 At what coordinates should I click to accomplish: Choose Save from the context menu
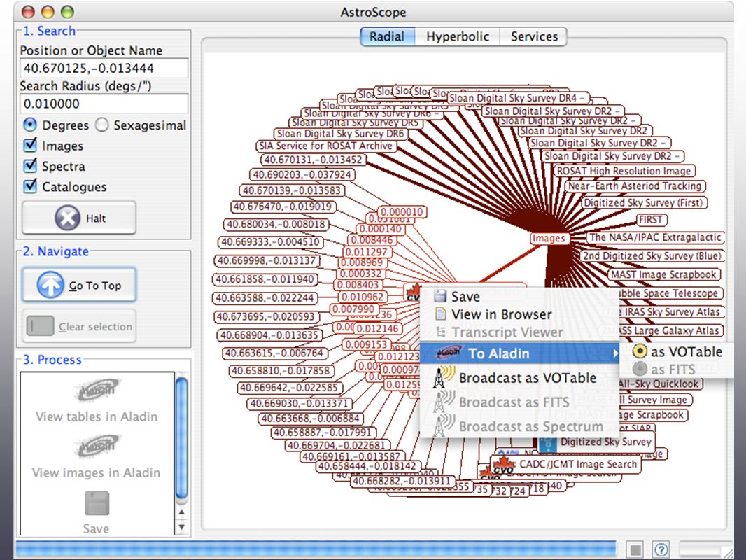(519, 296)
